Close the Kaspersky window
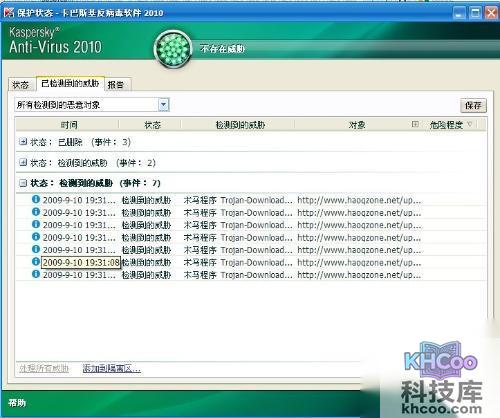Viewport: 500px width, 418px height. click(491, 13)
